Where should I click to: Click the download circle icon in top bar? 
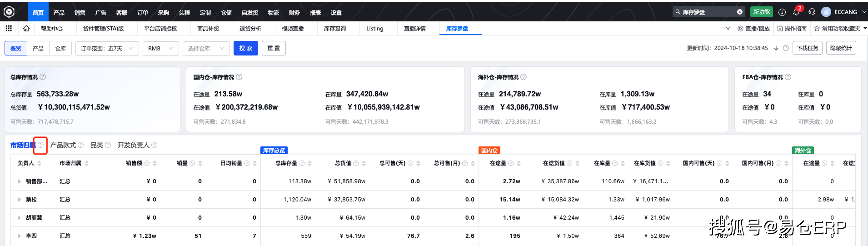pyautogui.click(x=782, y=12)
